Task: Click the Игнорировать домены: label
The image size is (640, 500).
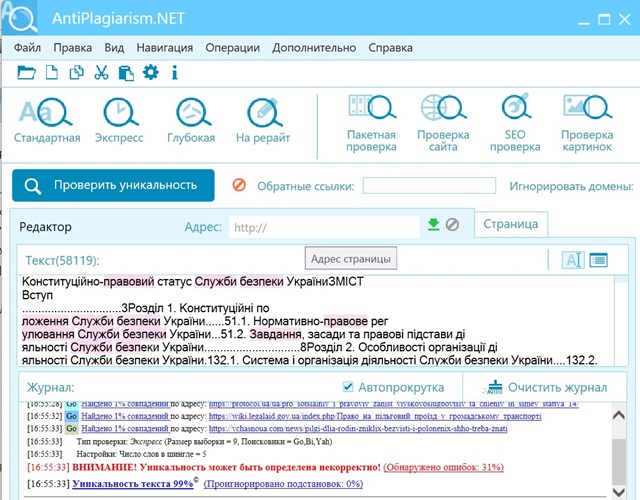Action: (571, 186)
